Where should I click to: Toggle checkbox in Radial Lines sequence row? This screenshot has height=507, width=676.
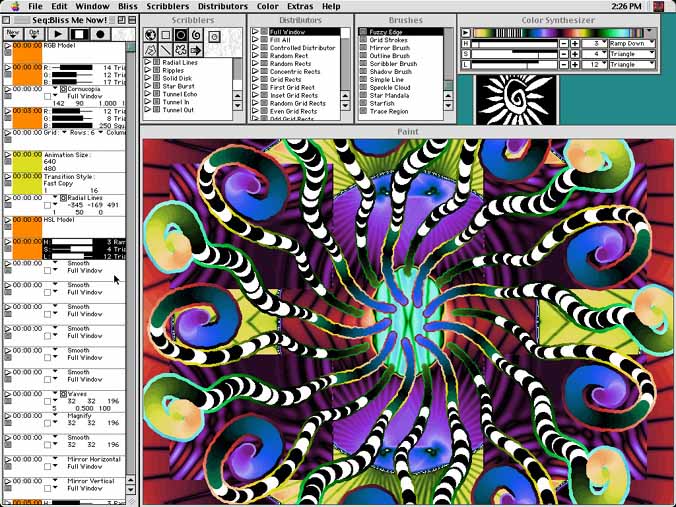click(x=47, y=205)
